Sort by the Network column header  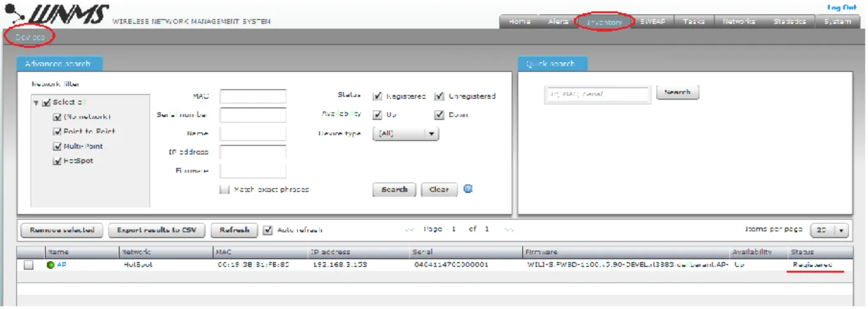(166, 252)
